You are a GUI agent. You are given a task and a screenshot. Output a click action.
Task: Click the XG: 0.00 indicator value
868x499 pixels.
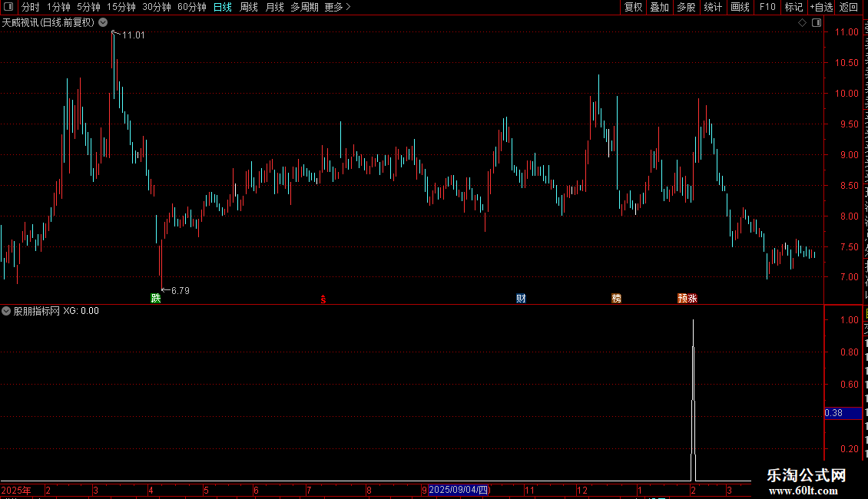click(x=81, y=311)
